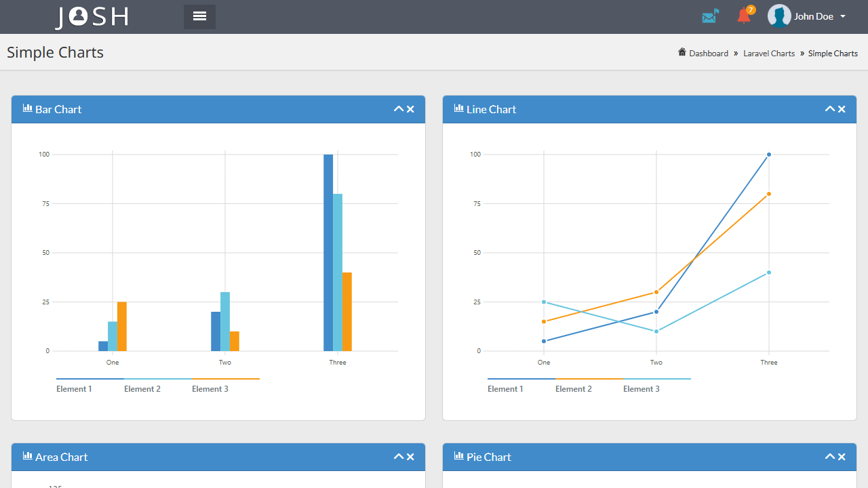Collapse the Area Chart panel
Viewport: 868px width, 488px height.
click(x=399, y=457)
